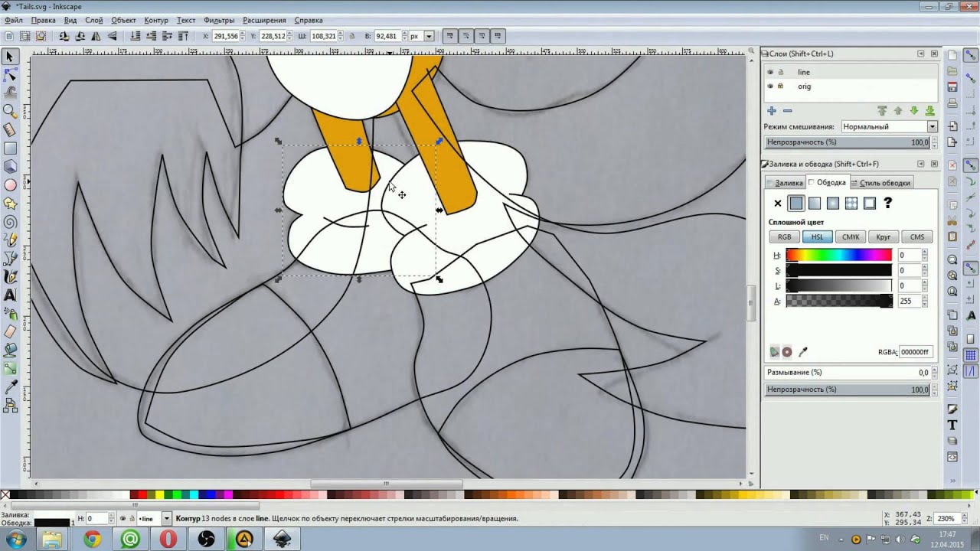Toggle visibility eye of line layer
Screen dimensions: 980x551
pyautogui.click(x=770, y=72)
